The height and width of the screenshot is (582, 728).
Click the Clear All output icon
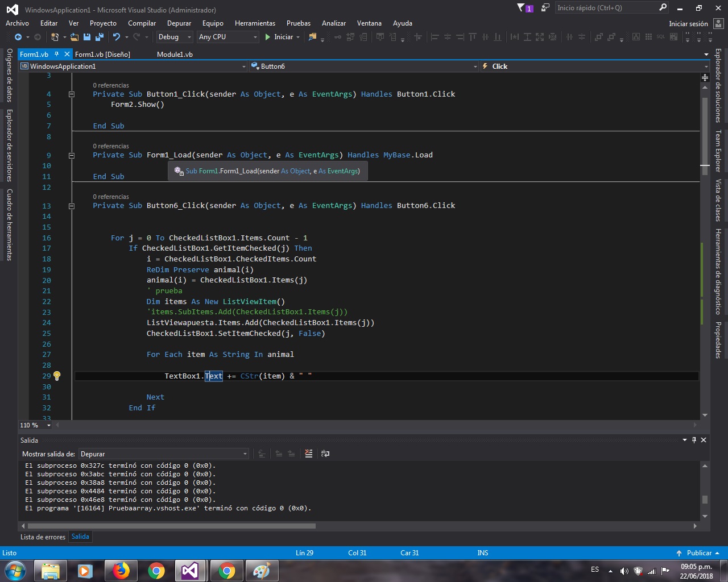(x=309, y=454)
